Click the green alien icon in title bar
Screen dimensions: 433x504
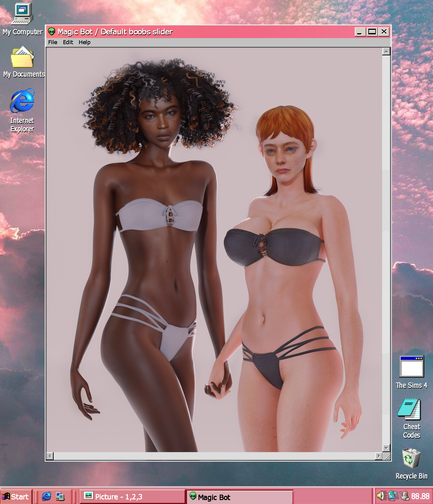(x=52, y=31)
